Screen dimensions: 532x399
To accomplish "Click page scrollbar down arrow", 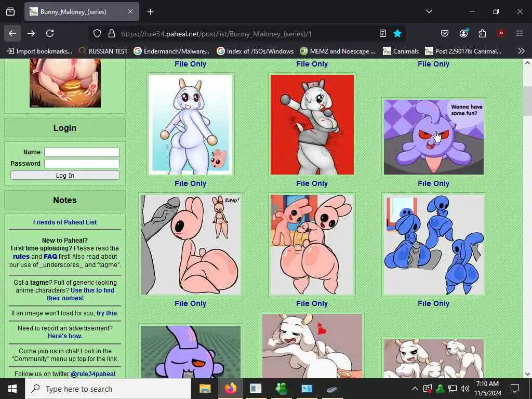I will [527, 374].
